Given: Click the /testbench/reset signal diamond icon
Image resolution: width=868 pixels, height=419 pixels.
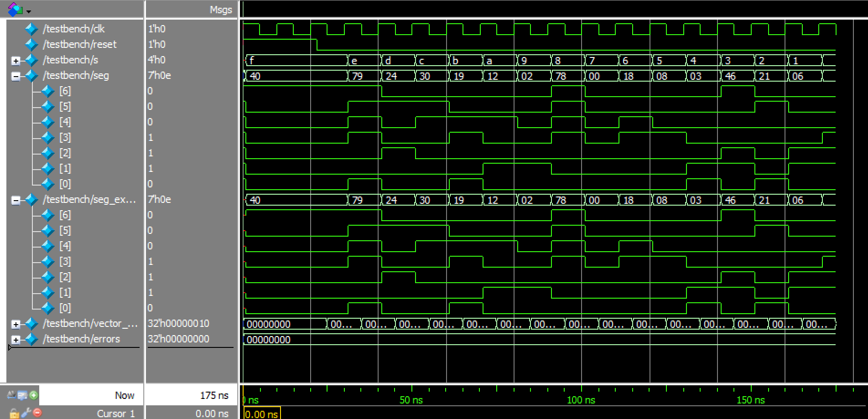Looking at the screenshot, I should coord(31,45).
